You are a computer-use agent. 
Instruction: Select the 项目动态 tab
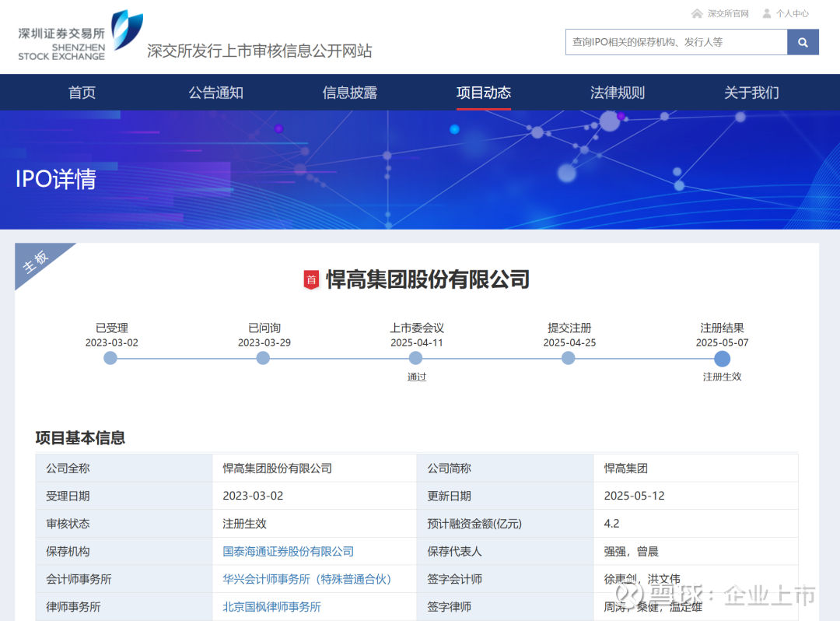(483, 93)
